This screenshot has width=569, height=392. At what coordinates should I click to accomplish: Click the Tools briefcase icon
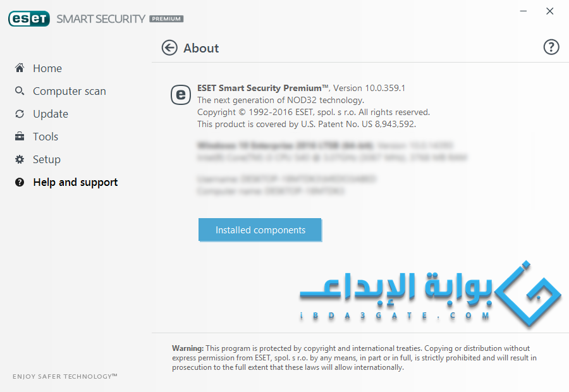pos(20,137)
